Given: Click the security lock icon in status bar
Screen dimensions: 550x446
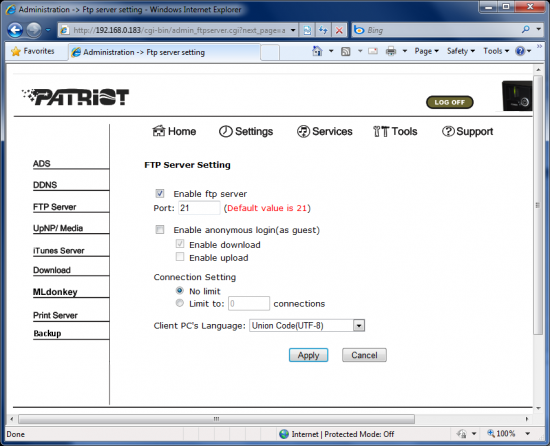Looking at the screenshot, I should [462, 434].
